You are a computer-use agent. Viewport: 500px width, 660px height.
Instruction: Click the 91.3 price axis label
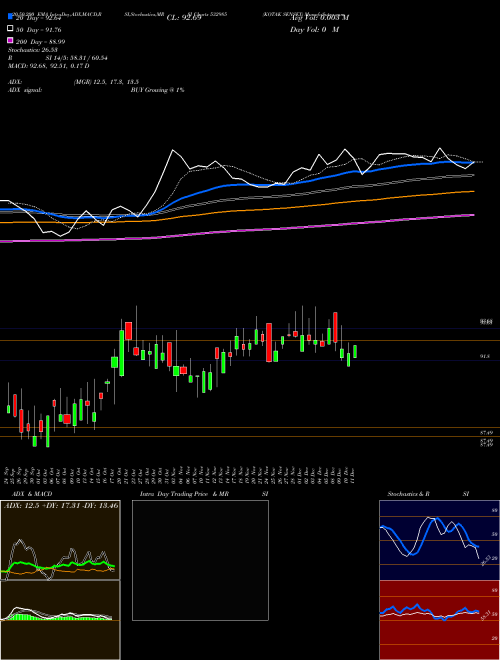484,357
